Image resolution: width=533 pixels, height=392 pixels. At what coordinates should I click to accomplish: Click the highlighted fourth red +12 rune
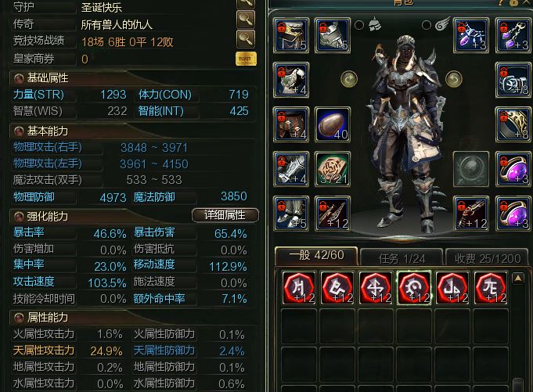tap(414, 288)
